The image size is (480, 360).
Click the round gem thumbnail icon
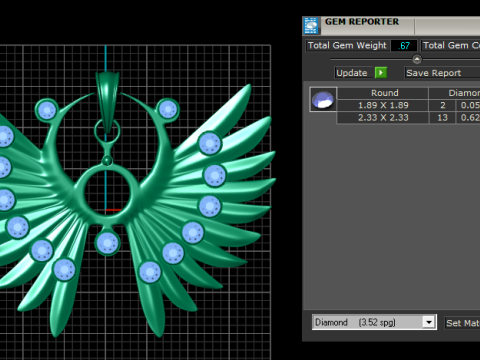coord(323,99)
